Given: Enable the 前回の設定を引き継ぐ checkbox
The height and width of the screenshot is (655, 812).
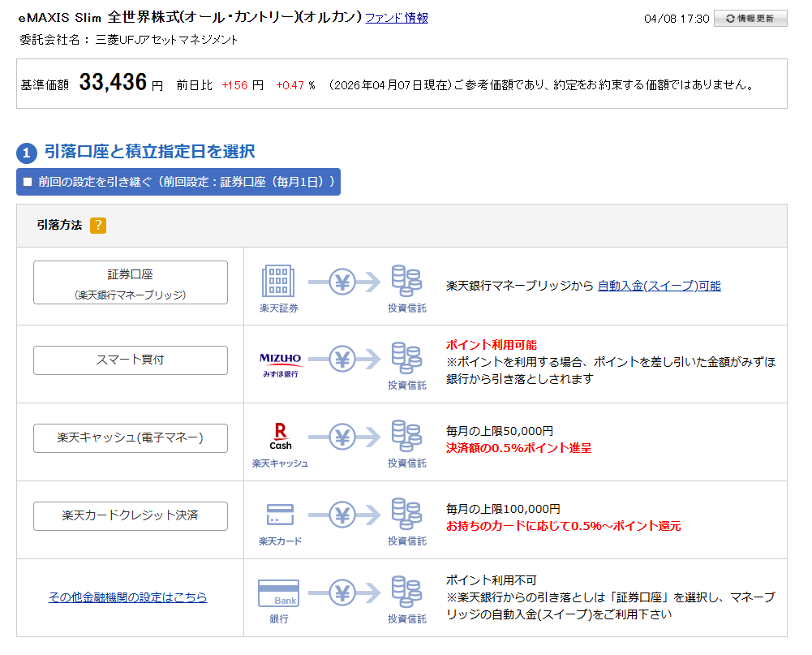Looking at the screenshot, I should 28,182.
